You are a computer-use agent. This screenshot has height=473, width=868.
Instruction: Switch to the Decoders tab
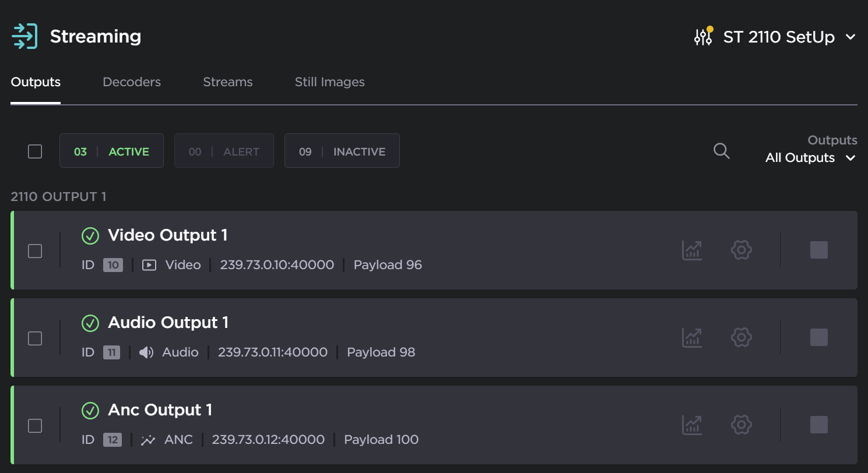tap(132, 82)
